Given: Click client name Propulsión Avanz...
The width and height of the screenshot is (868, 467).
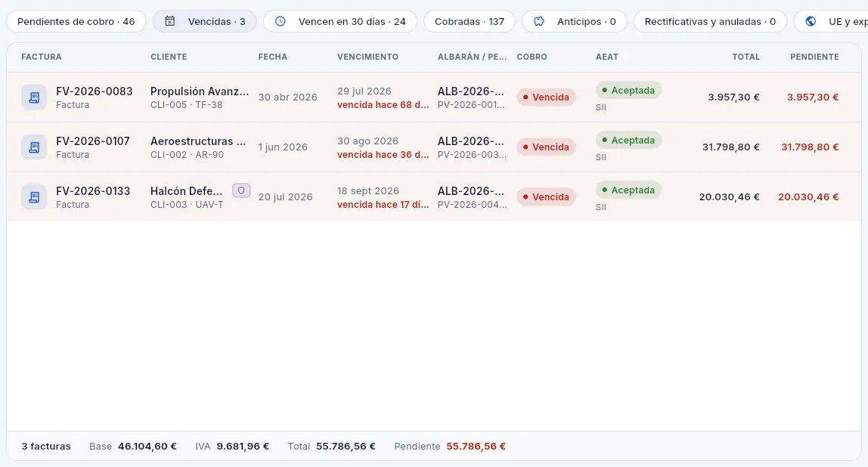Looking at the screenshot, I should click(200, 91).
